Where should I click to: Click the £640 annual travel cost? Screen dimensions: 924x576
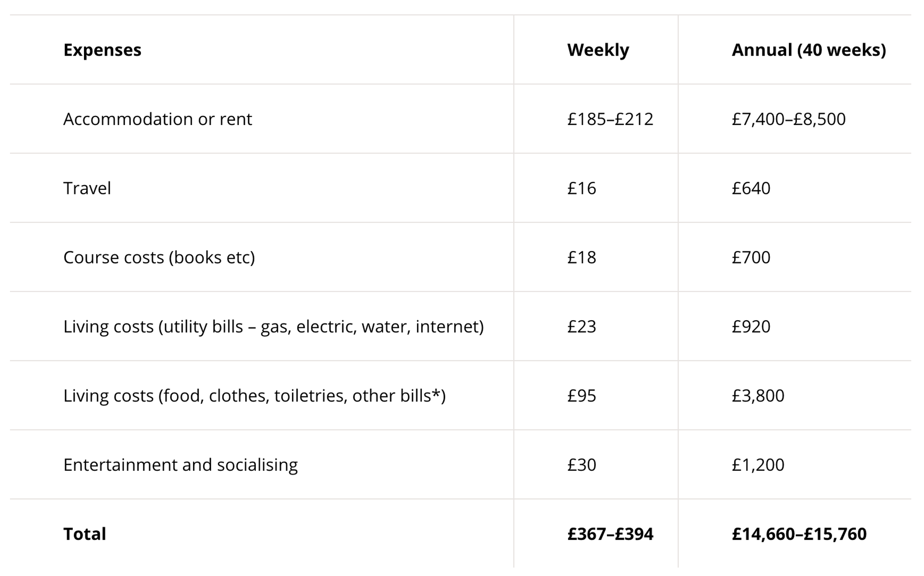(x=751, y=188)
